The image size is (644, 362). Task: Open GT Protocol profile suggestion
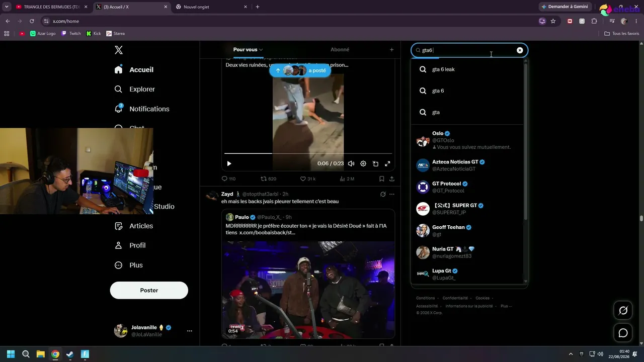[x=467, y=187]
